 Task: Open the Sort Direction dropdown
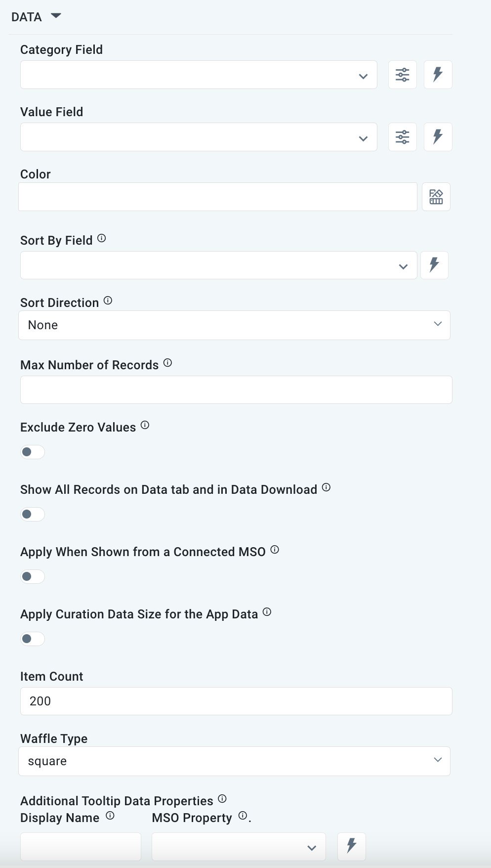click(234, 325)
